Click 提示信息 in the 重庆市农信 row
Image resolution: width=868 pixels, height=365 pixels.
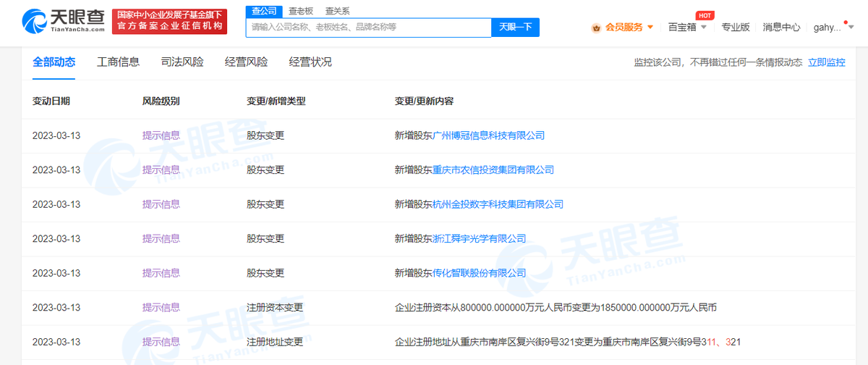[x=161, y=170]
